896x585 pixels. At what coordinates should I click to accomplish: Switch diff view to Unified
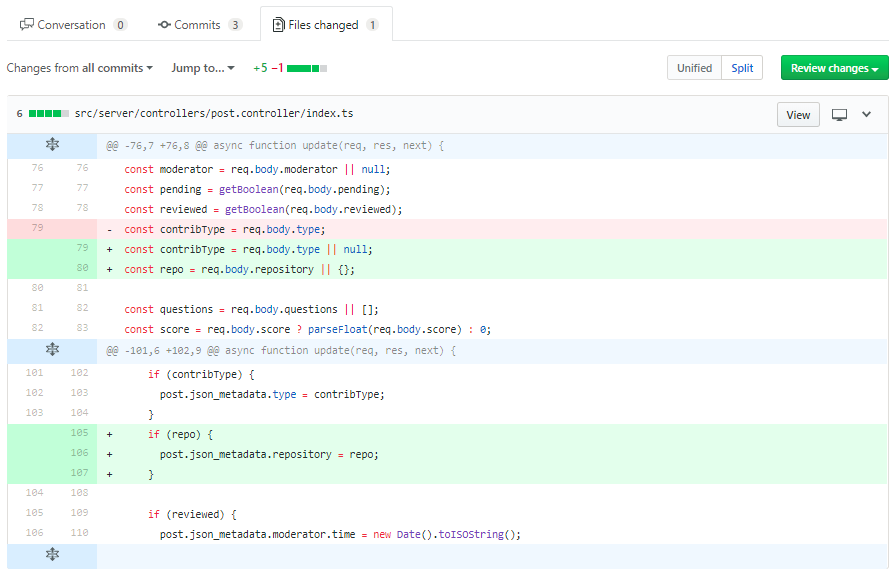[694, 68]
